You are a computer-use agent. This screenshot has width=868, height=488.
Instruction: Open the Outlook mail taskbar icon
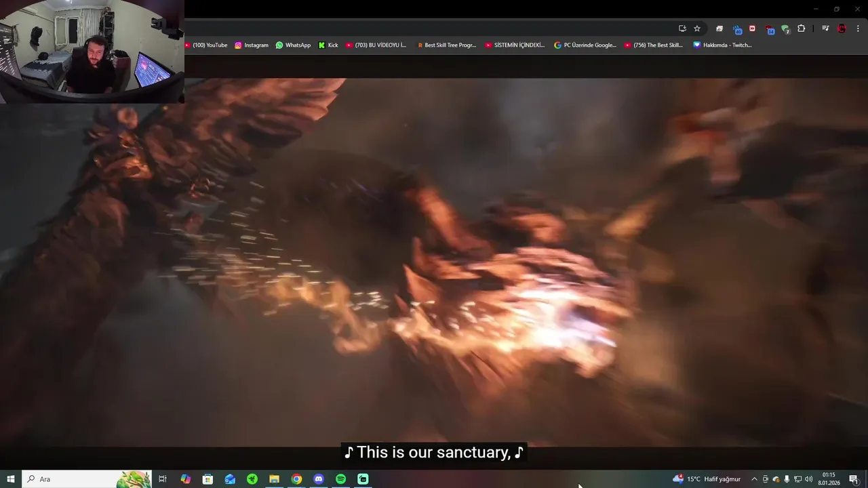click(230, 479)
